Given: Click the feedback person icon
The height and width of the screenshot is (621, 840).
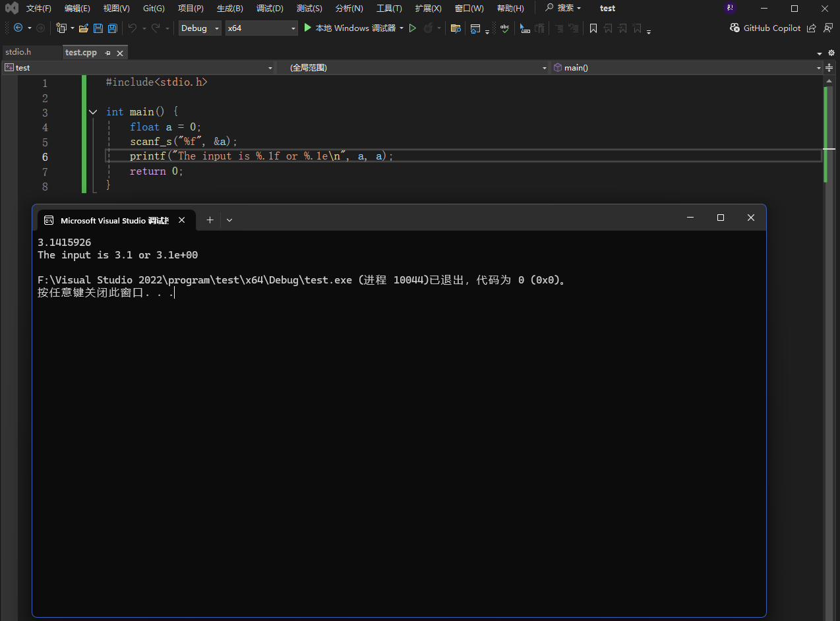Looking at the screenshot, I should point(828,28).
